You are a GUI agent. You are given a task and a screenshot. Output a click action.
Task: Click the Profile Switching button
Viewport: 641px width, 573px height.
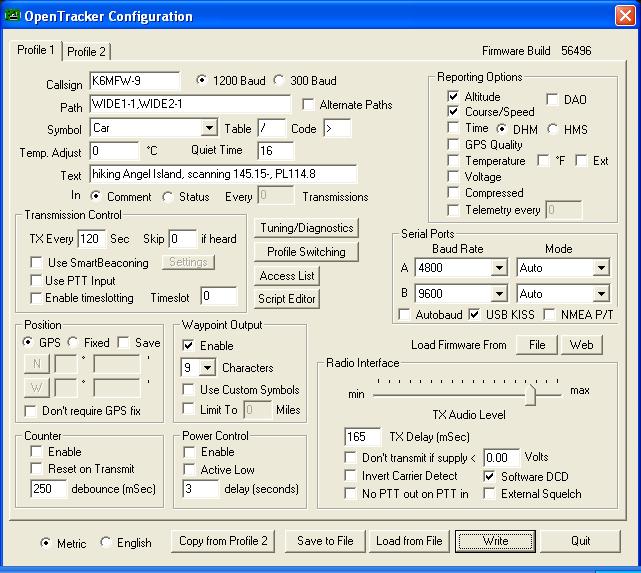tap(301, 251)
